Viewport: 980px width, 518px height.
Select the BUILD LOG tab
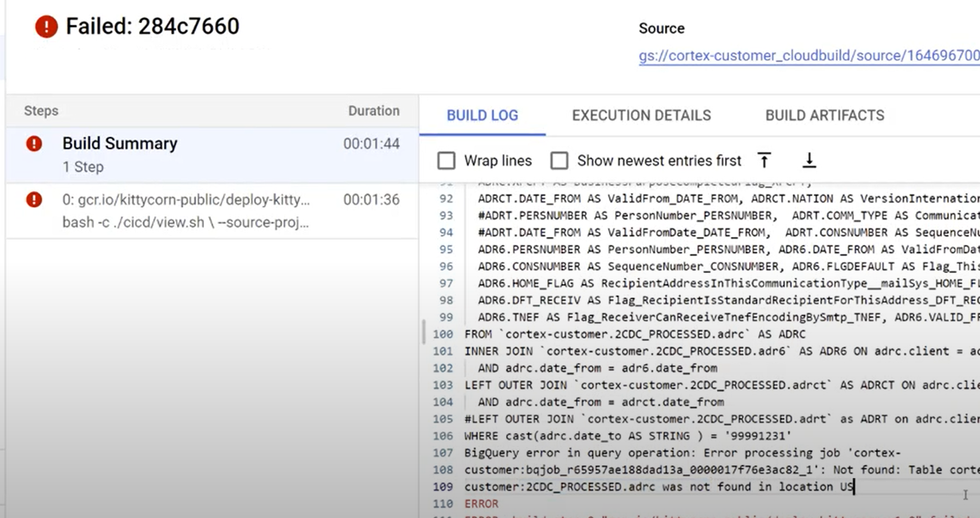point(482,115)
